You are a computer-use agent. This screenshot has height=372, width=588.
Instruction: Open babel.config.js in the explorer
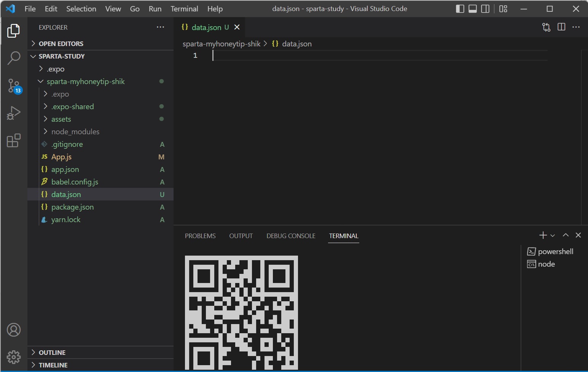point(100,182)
